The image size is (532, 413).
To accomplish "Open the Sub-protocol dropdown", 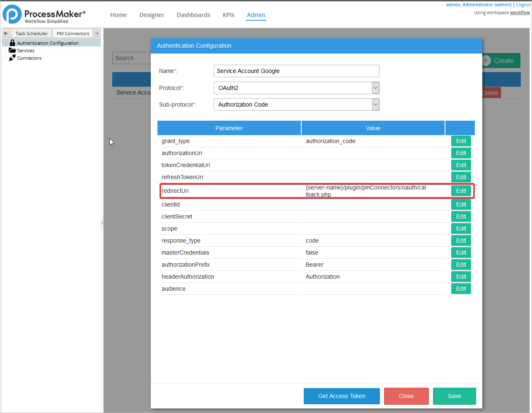I will pos(375,104).
